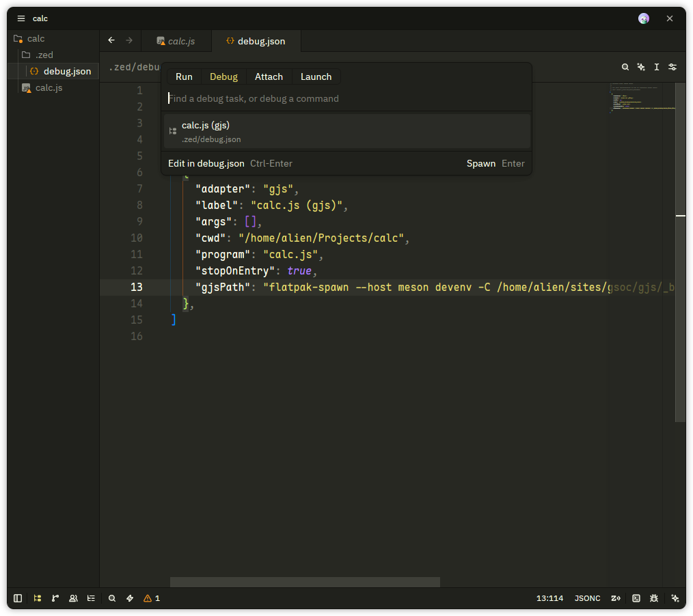This screenshot has width=693, height=616.
Task: Click the lightning bolt language server icon
Action: (x=130, y=598)
